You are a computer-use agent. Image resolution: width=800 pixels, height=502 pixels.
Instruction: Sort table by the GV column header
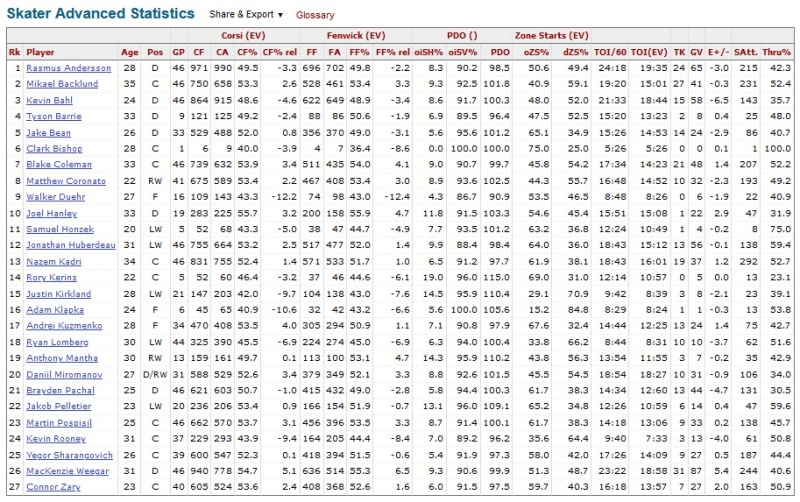coord(696,52)
